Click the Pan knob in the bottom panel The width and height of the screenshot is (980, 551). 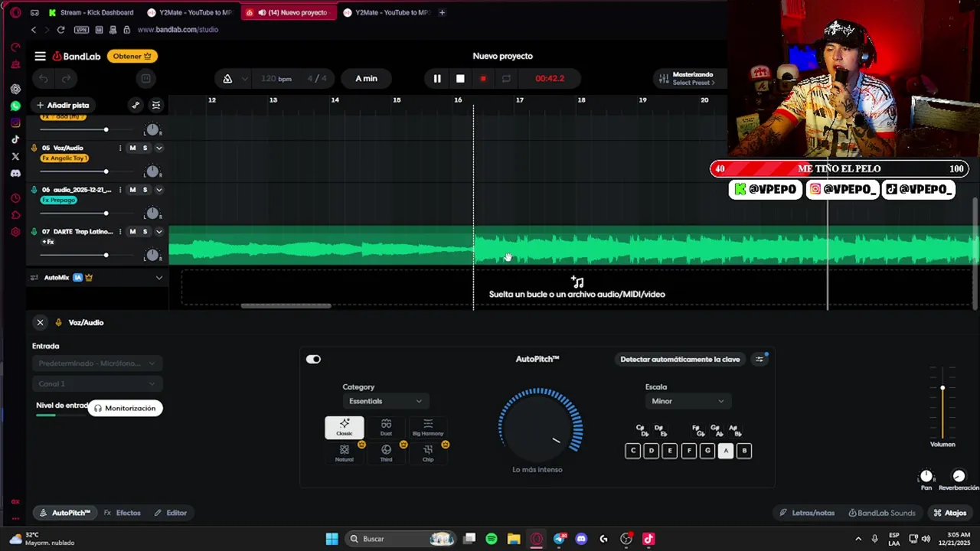[x=926, y=476]
